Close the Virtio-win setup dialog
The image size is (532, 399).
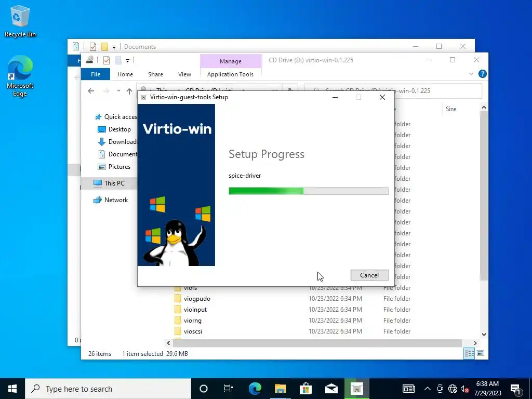click(x=382, y=97)
